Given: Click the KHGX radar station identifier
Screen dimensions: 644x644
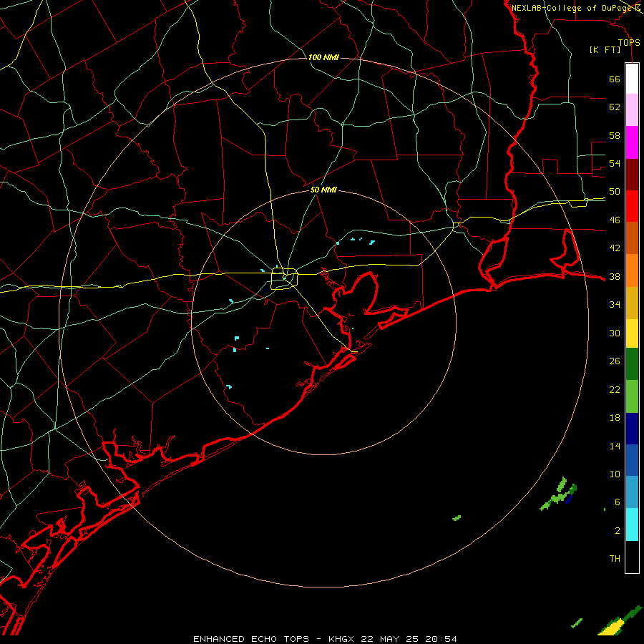Looking at the screenshot, I should pos(342,639).
